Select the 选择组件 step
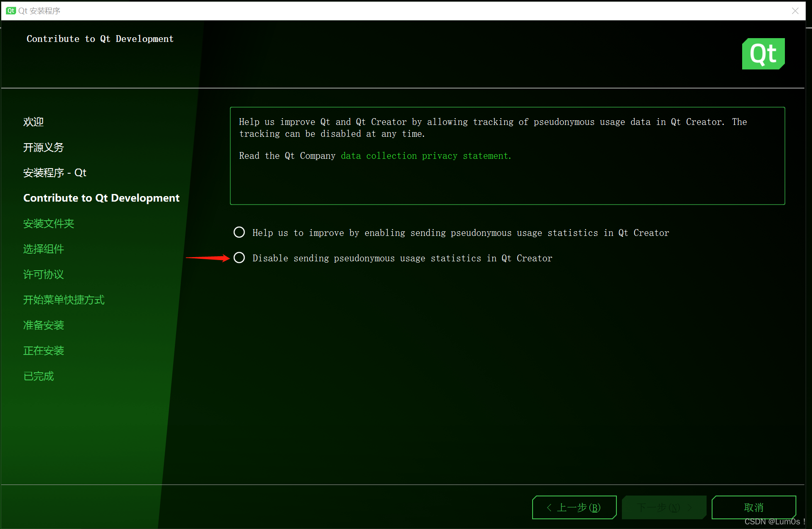Viewport: 812px width, 529px height. coord(44,249)
